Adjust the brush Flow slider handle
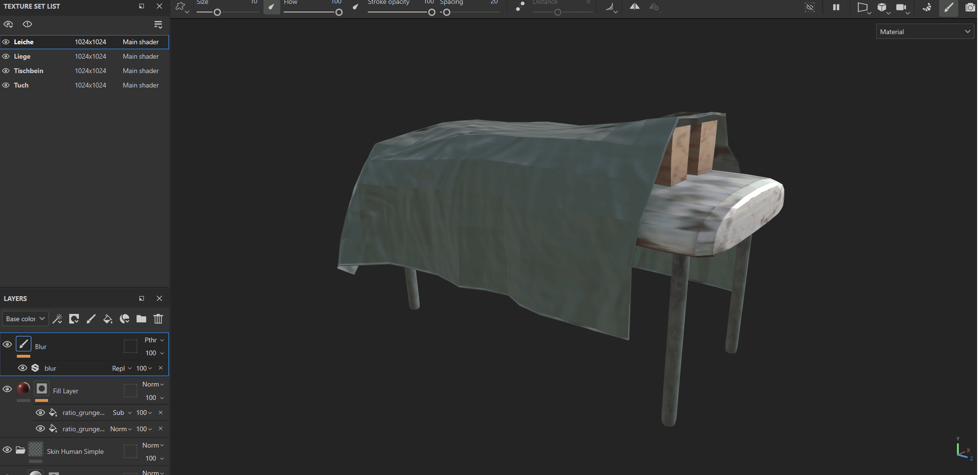The image size is (980, 475). coord(339,12)
